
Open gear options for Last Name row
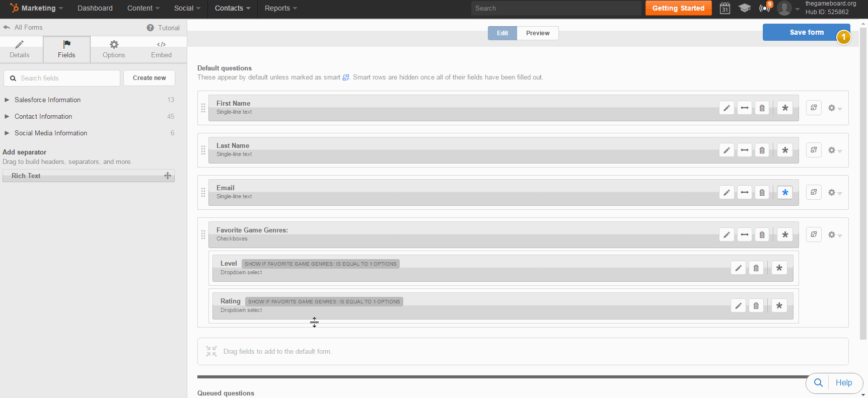[835, 150]
